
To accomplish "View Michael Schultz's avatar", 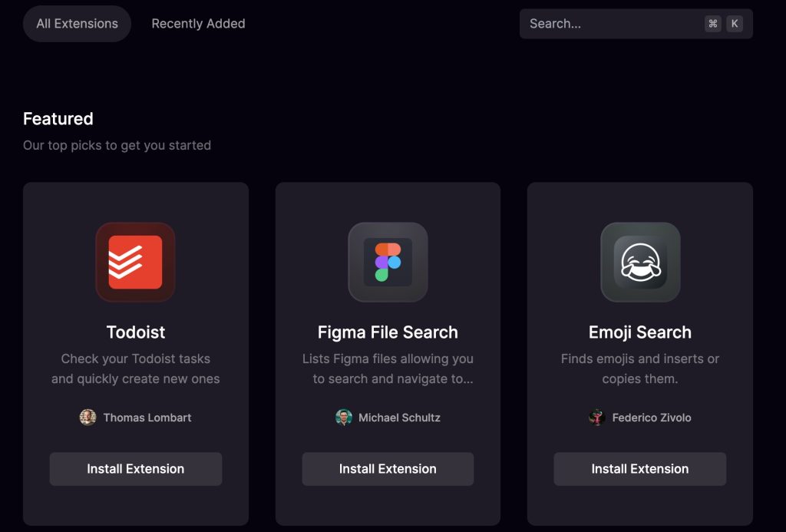I will [343, 417].
